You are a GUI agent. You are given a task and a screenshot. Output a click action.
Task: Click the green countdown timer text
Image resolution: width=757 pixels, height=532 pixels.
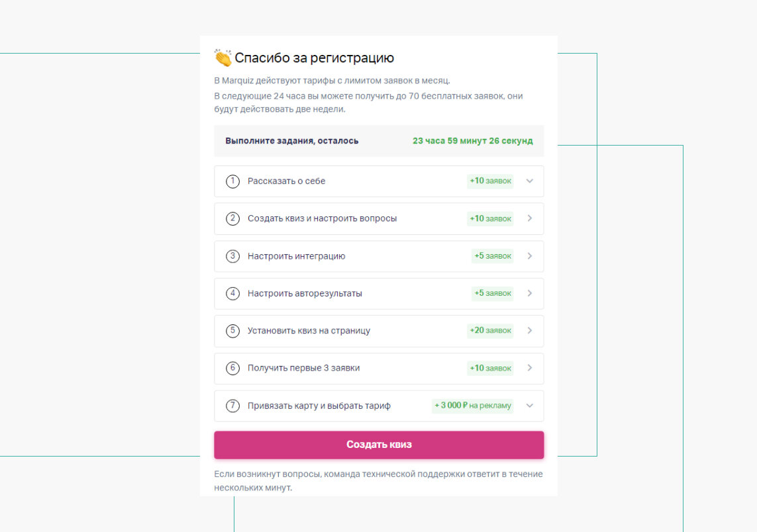pos(472,141)
